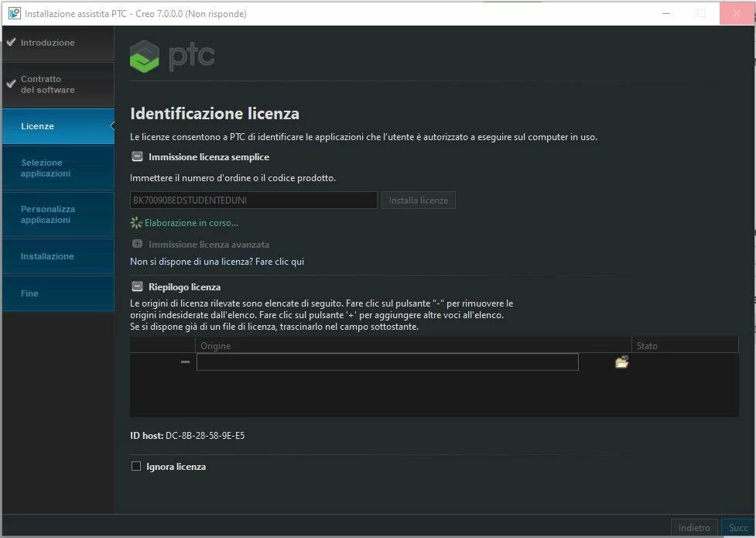Screen dimensions: 756x538
Task: Close the installer window
Action: click(736, 13)
